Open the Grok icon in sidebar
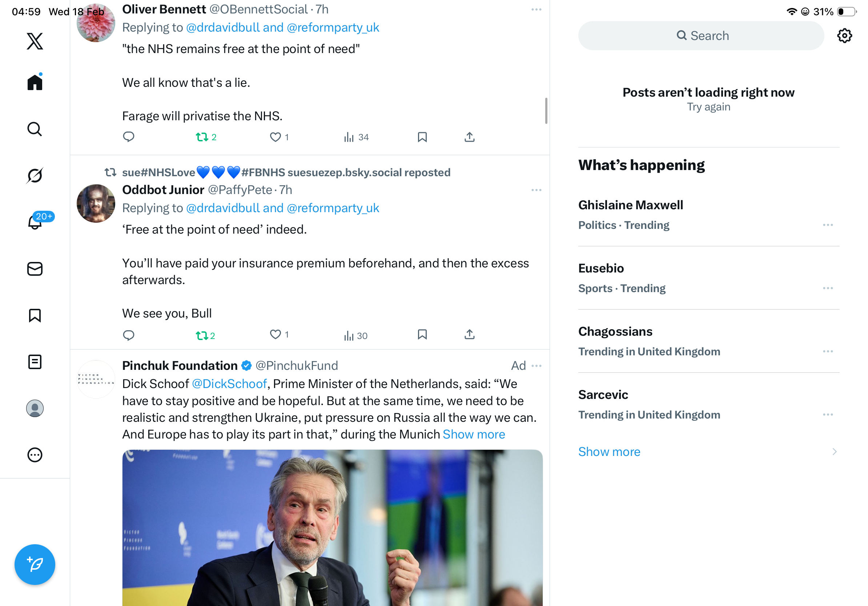 click(35, 176)
